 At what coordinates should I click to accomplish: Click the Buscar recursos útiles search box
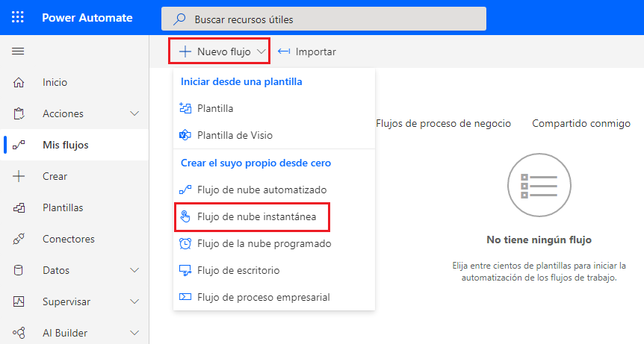coord(323,19)
